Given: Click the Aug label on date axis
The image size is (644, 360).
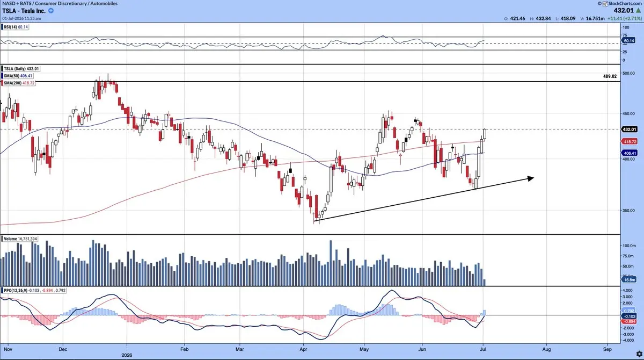Looking at the screenshot, I should click(x=546, y=350).
